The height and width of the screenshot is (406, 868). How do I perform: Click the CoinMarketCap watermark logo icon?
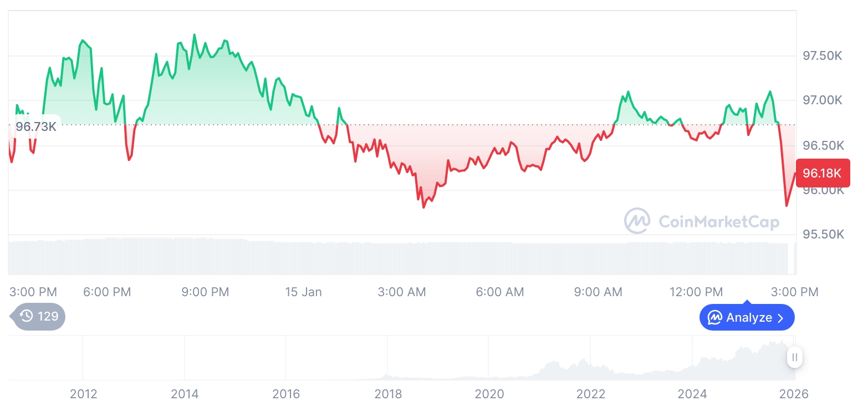[x=637, y=221]
